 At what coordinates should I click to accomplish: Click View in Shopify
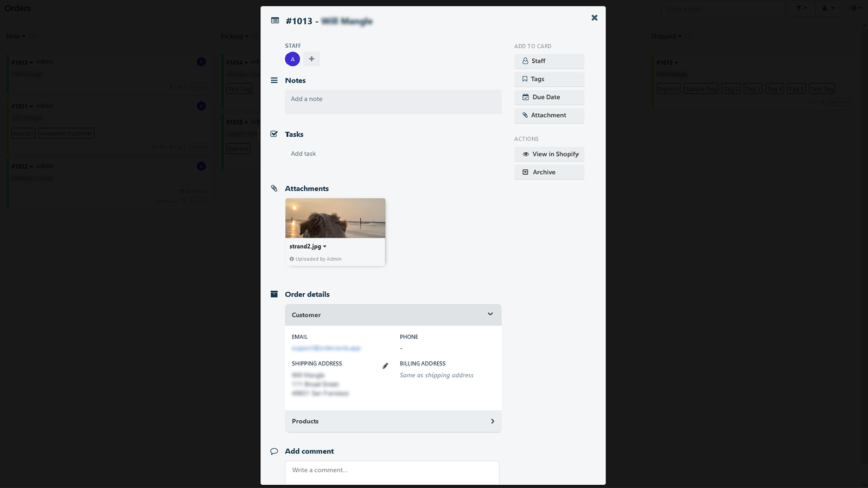pyautogui.click(x=549, y=154)
